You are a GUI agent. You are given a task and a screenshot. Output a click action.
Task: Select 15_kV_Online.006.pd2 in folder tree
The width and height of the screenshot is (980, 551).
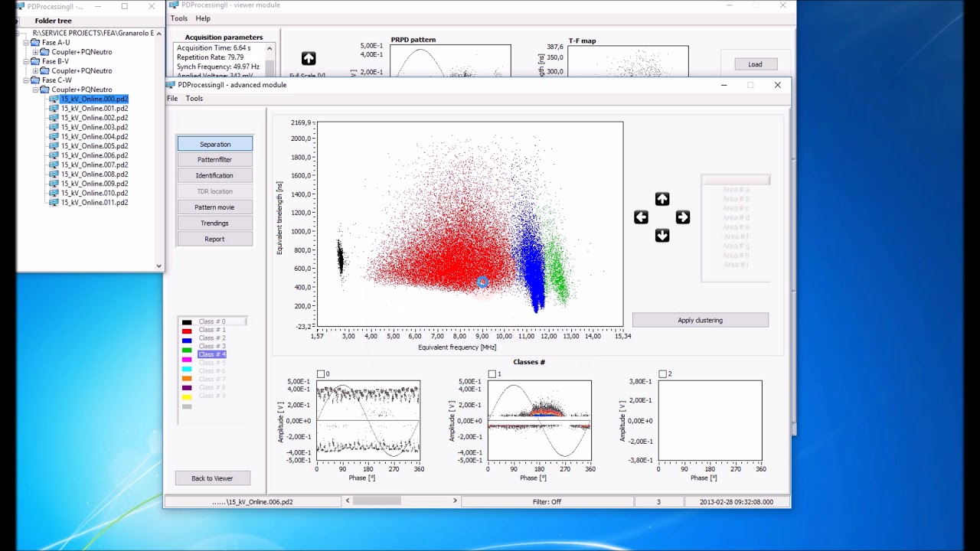click(x=94, y=155)
